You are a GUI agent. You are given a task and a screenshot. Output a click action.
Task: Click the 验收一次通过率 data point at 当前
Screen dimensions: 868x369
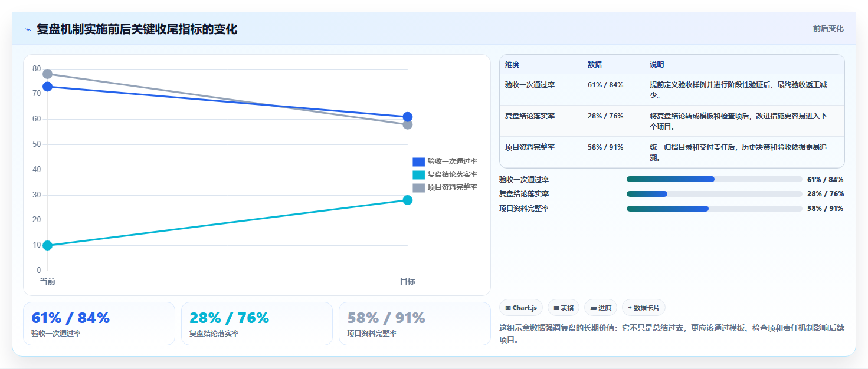click(x=48, y=87)
